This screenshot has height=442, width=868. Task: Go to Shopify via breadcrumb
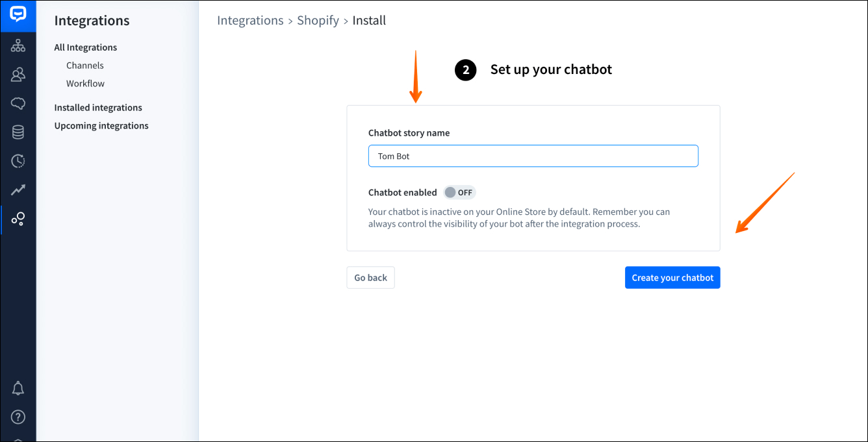[318, 21]
